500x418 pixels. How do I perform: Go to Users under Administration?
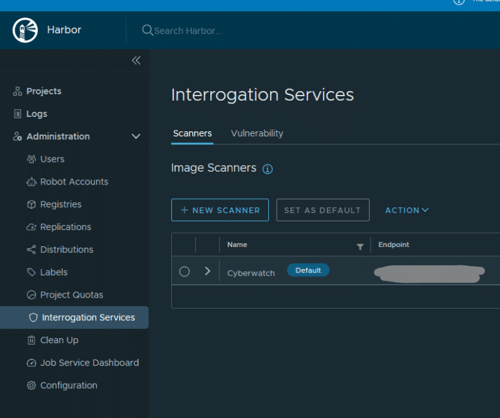point(52,159)
